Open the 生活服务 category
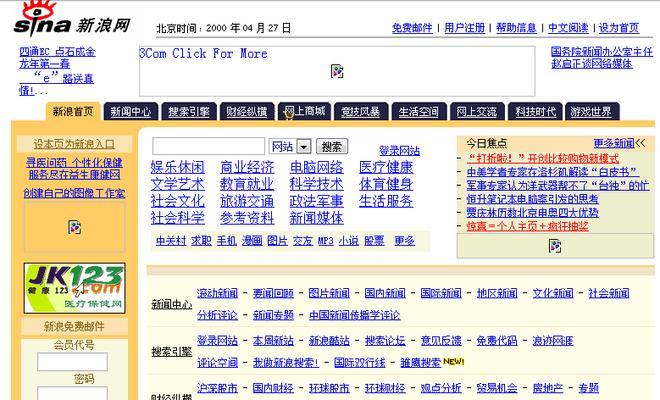The width and height of the screenshot is (660, 400). 386,201
